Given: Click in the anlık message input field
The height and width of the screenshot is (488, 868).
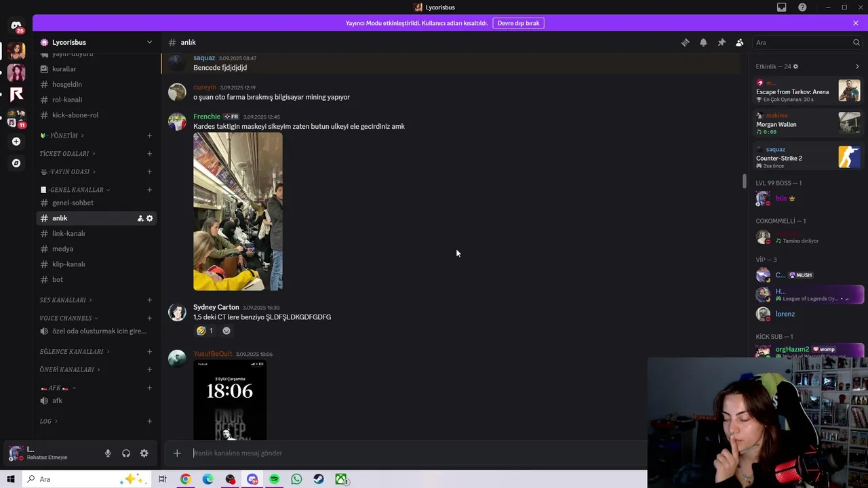Looking at the screenshot, I should 417,453.
